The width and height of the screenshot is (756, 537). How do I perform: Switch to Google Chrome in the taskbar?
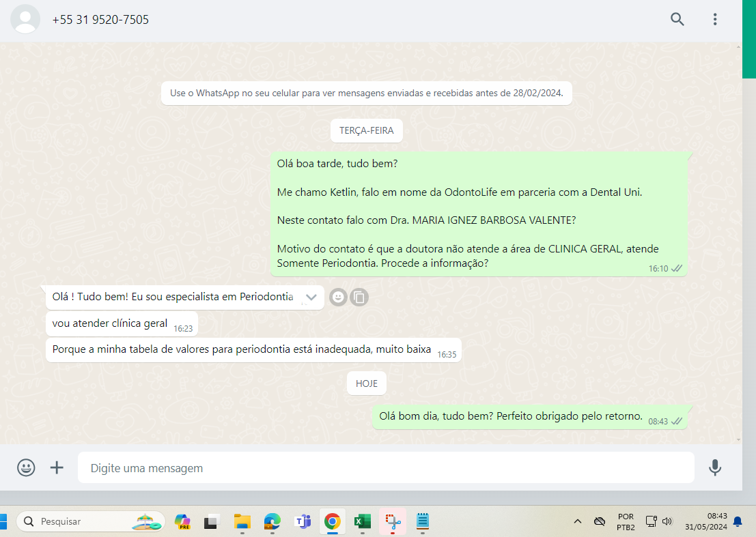tap(332, 521)
